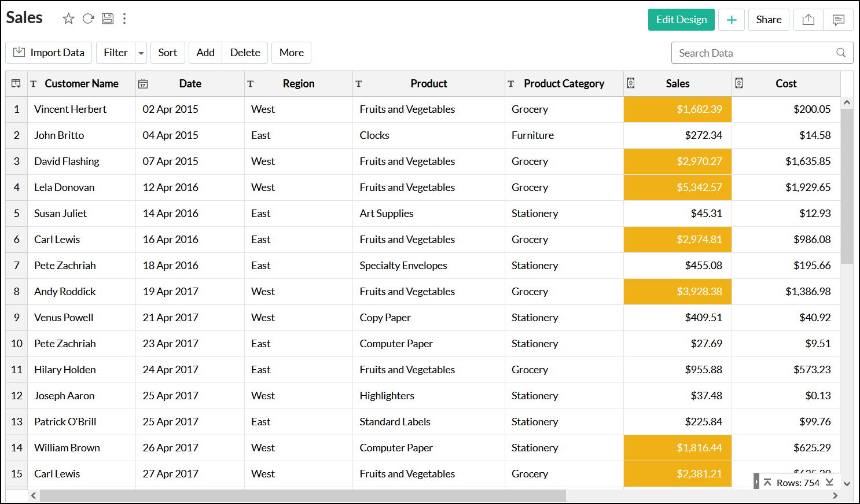Click the magnifier icon in Search Data
The image size is (860, 504).
click(x=841, y=53)
